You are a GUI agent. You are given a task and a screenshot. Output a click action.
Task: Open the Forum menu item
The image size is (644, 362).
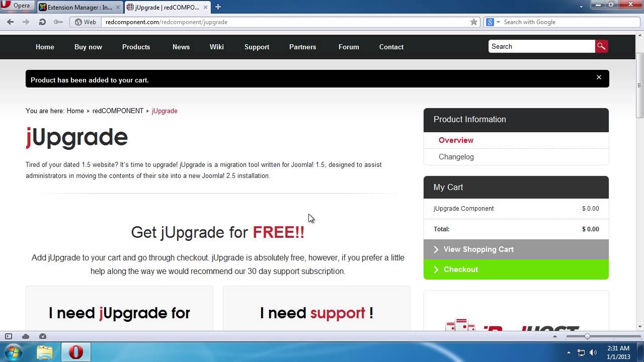(x=349, y=47)
